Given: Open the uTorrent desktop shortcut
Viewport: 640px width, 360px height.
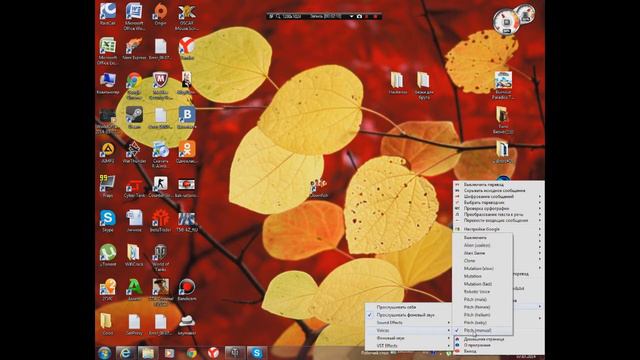Looking at the screenshot, I should pos(108,255).
